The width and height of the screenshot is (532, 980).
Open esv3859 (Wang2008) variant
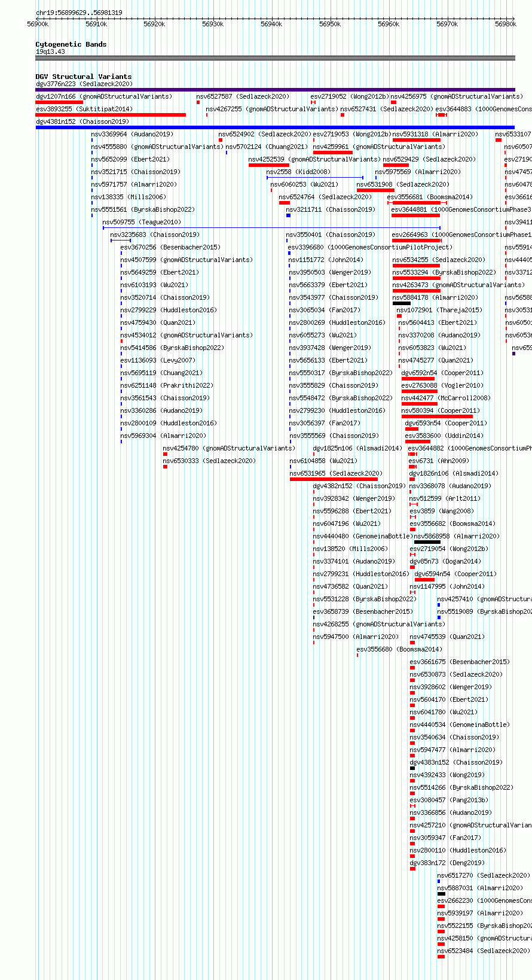[x=441, y=511]
